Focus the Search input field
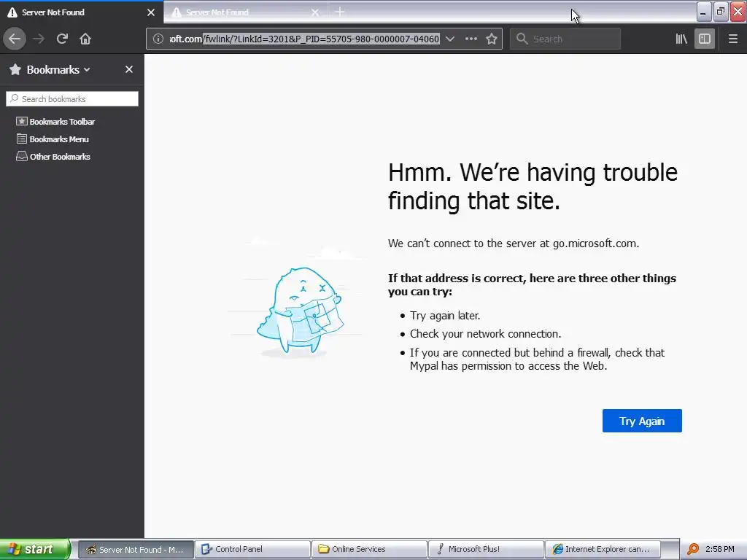This screenshot has width=747, height=560. (x=565, y=39)
